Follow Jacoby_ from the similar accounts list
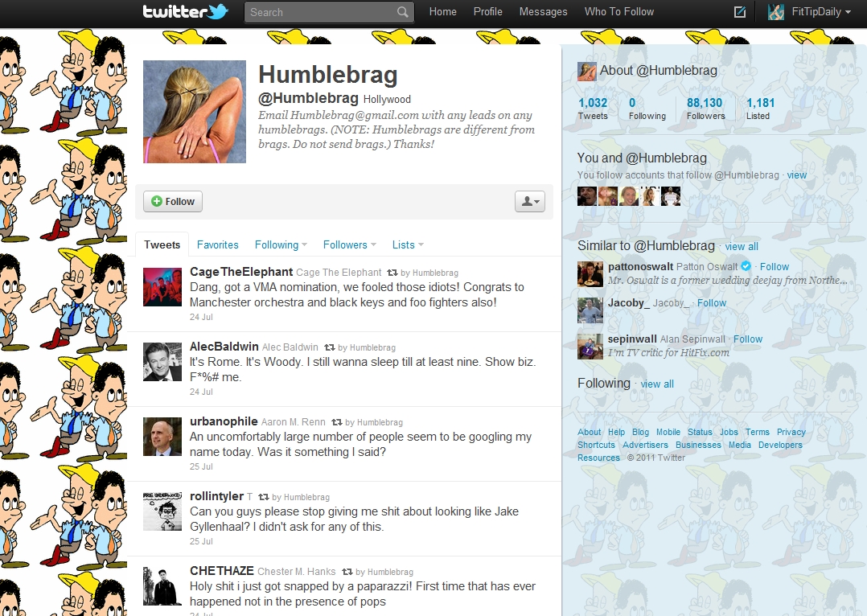This screenshot has height=616, width=867. [712, 303]
